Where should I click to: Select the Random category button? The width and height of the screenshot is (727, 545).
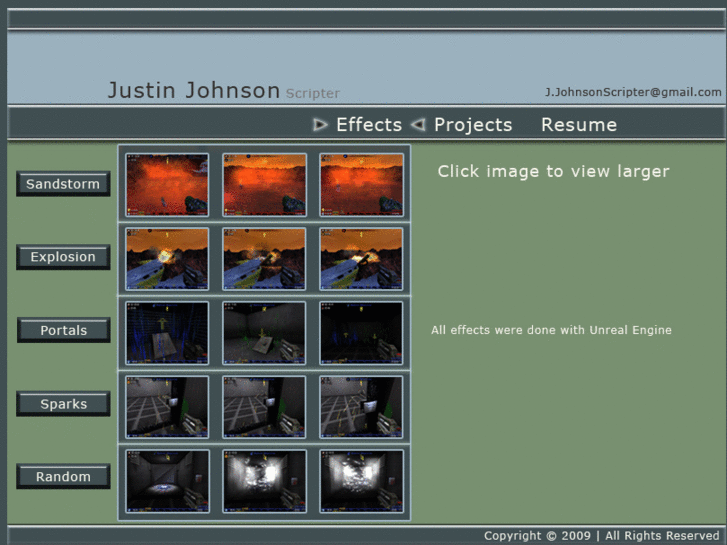tap(63, 476)
